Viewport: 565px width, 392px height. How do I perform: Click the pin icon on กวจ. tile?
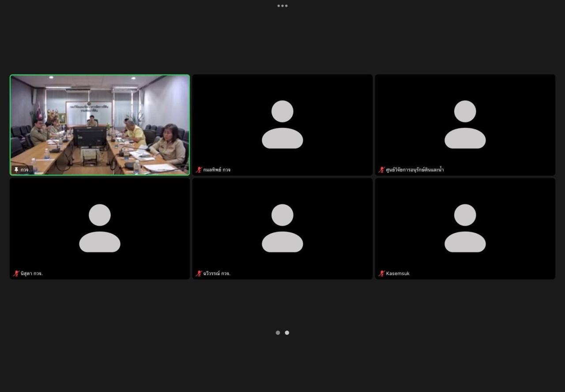16,170
